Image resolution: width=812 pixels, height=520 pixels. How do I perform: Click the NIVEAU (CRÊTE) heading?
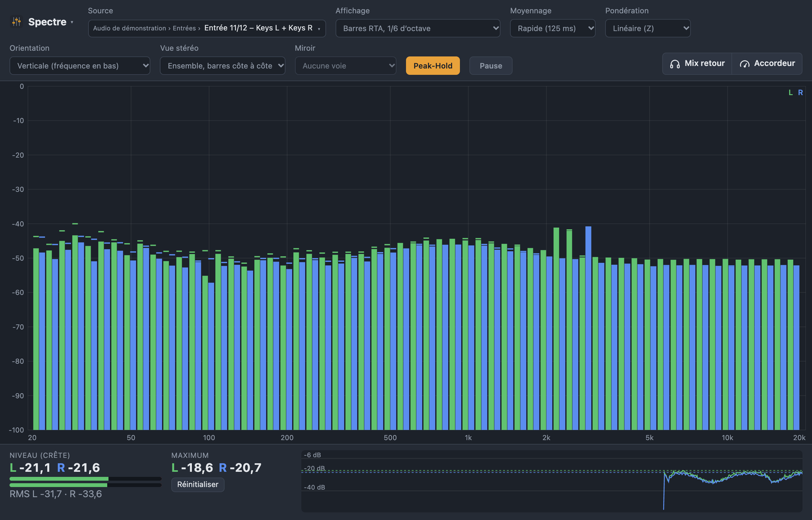coord(40,456)
